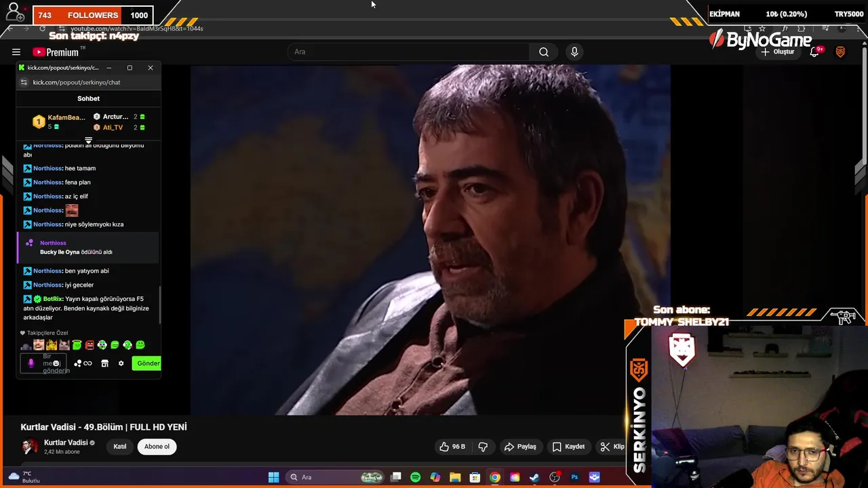Open KafamBea... top gifter entry

click(59, 121)
